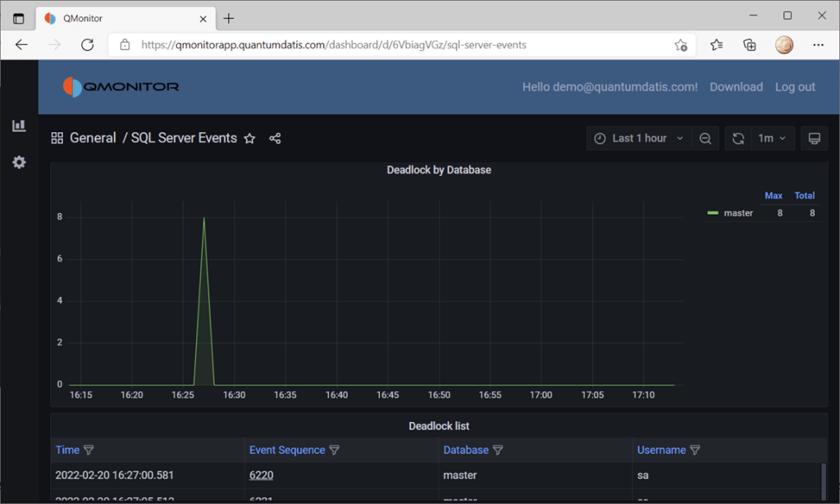Open the Last 1 hour time picker
The width and height of the screenshot is (840, 504).
pos(639,138)
